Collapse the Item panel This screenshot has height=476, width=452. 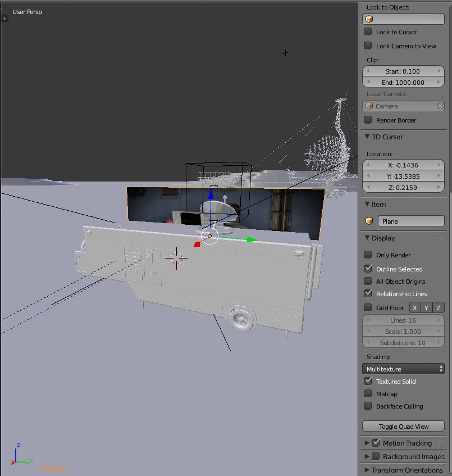pyautogui.click(x=367, y=204)
